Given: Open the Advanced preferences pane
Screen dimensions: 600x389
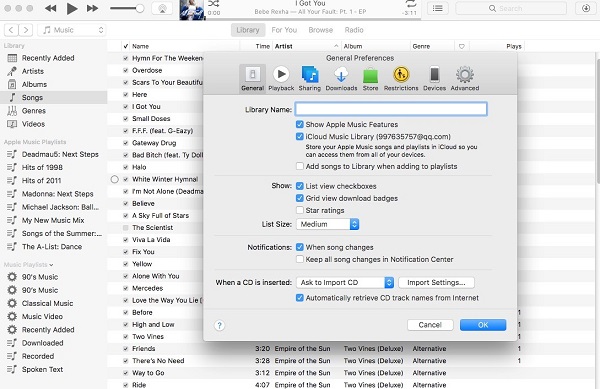Looking at the screenshot, I should (x=465, y=78).
